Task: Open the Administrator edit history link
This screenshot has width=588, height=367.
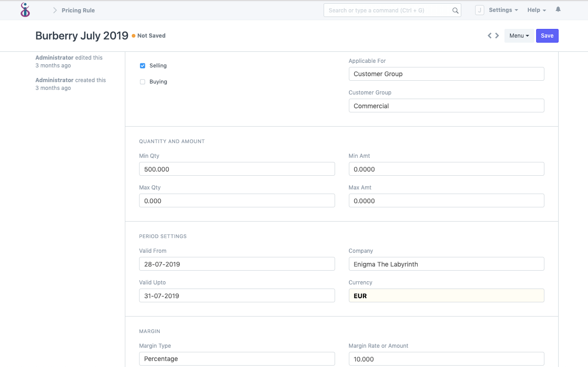Action: point(54,57)
